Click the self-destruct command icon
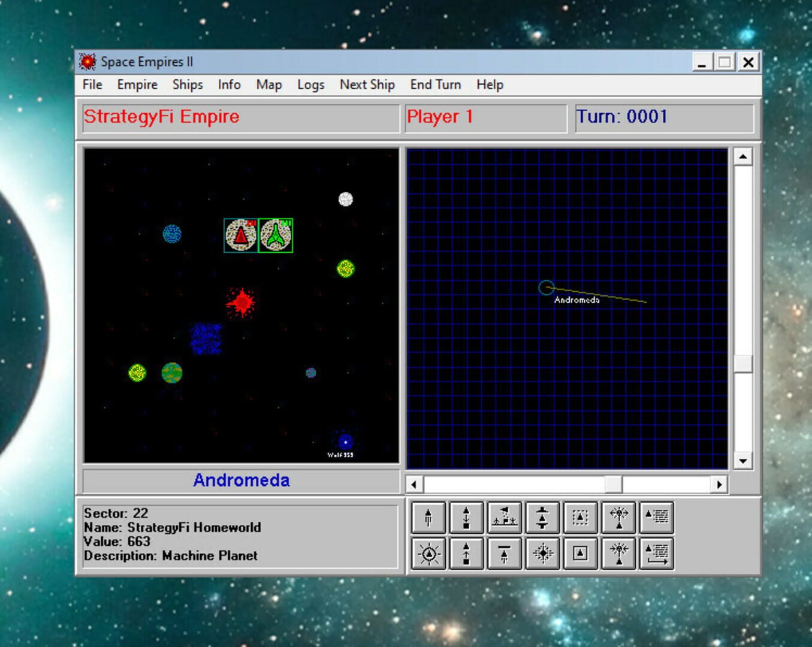Viewport: 812px width, 647px height. tap(542, 554)
